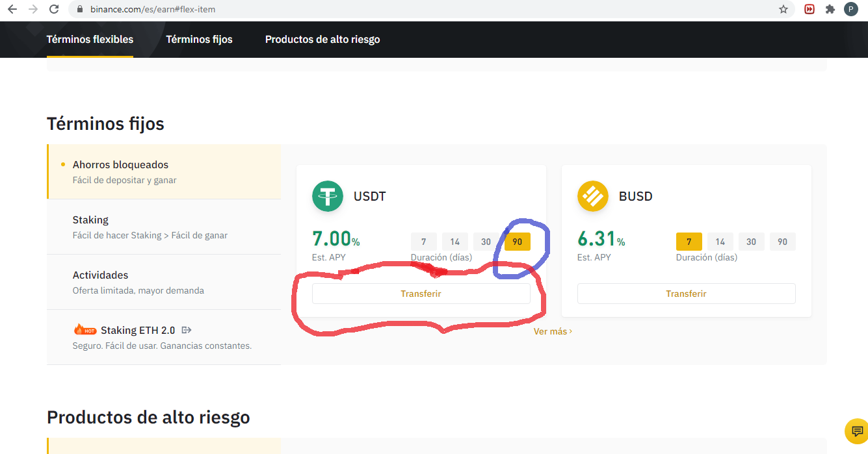Choose 30 days duration for BUSD
Viewport: 868px width, 454px height.
(x=752, y=242)
